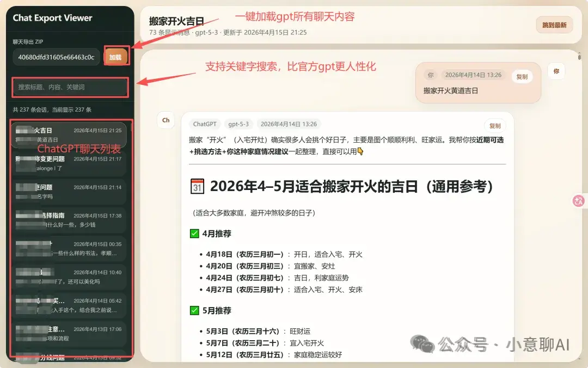Click the 跳到最新 button
Image resolution: width=588 pixels, height=368 pixels.
click(554, 24)
